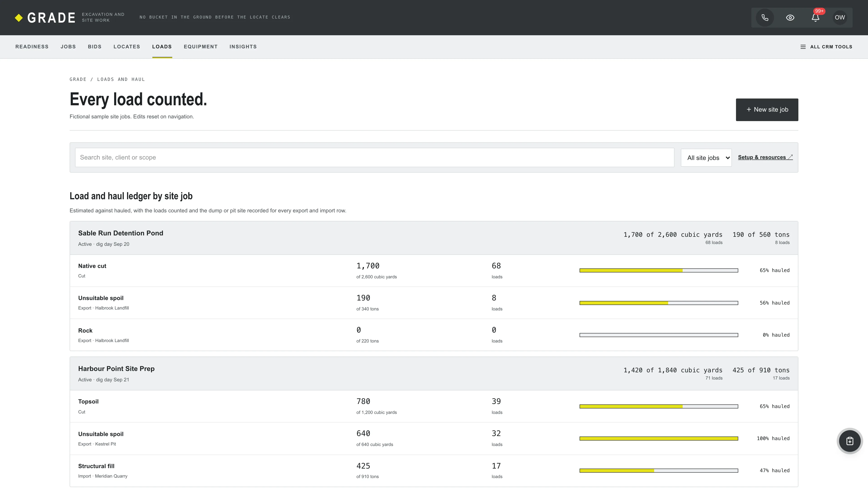Click the 'of 340 tons' value
868x488 pixels.
[367, 309]
